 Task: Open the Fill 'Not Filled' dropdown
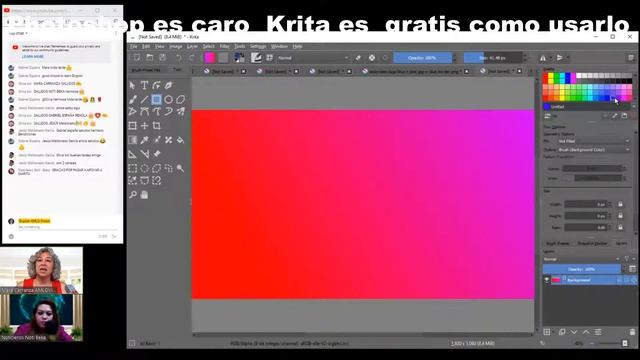click(593, 141)
